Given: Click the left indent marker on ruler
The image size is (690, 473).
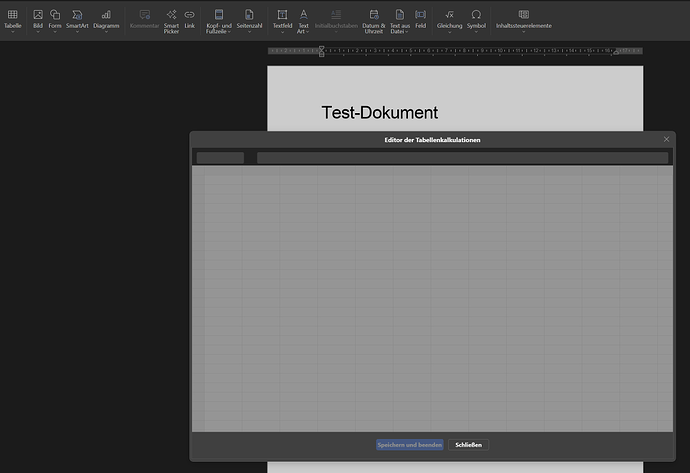Looking at the screenshot, I should coord(322,51).
